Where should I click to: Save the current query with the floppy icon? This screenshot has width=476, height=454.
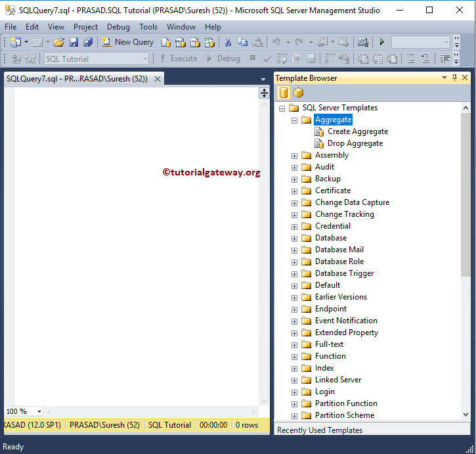[74, 42]
